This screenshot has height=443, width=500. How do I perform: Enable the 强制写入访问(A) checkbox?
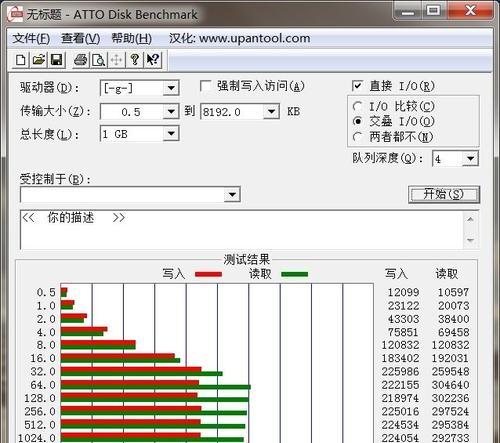click(x=205, y=86)
